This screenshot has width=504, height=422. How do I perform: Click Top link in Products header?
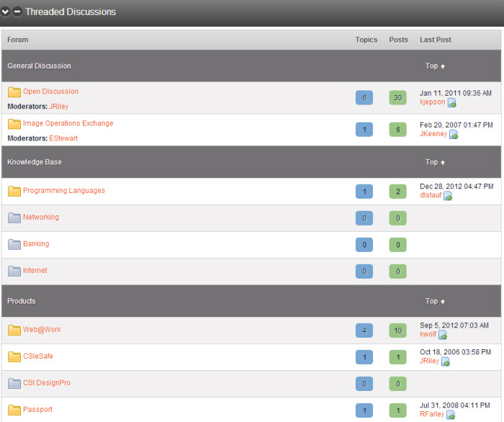[x=435, y=301]
